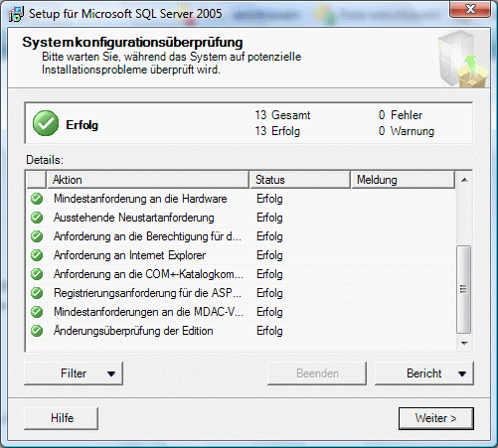Click the green check beside Anforderung an Internet Explorer

point(37,255)
